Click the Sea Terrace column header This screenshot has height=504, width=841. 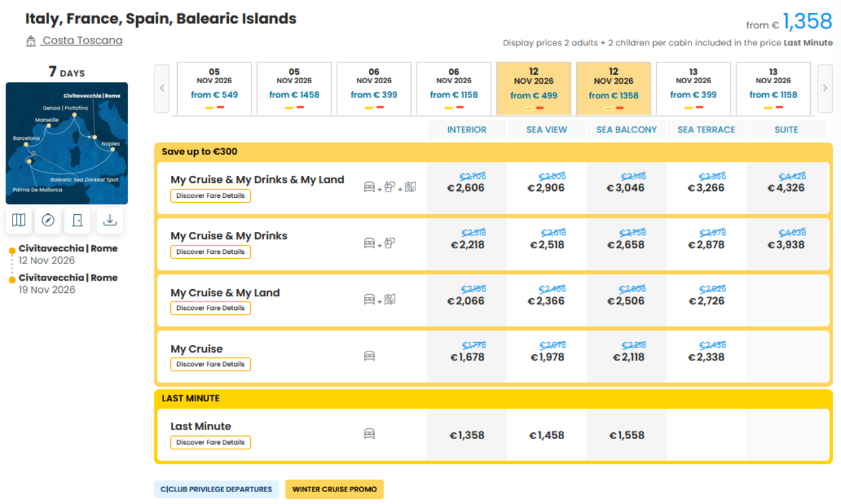tap(706, 130)
